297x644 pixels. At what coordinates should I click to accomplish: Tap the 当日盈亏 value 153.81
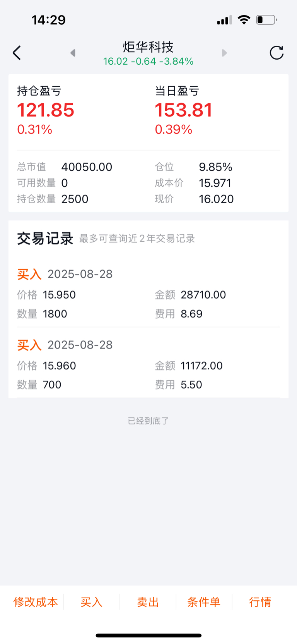(184, 110)
